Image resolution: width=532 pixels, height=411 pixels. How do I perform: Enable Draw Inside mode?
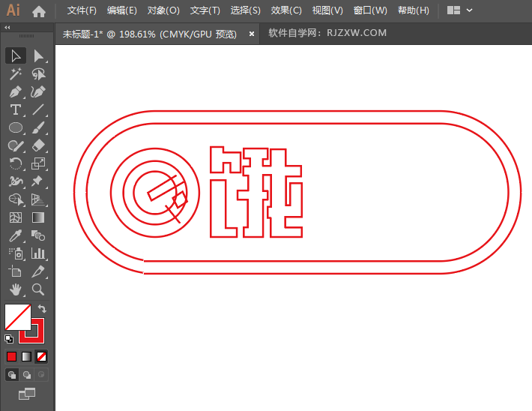(x=41, y=375)
